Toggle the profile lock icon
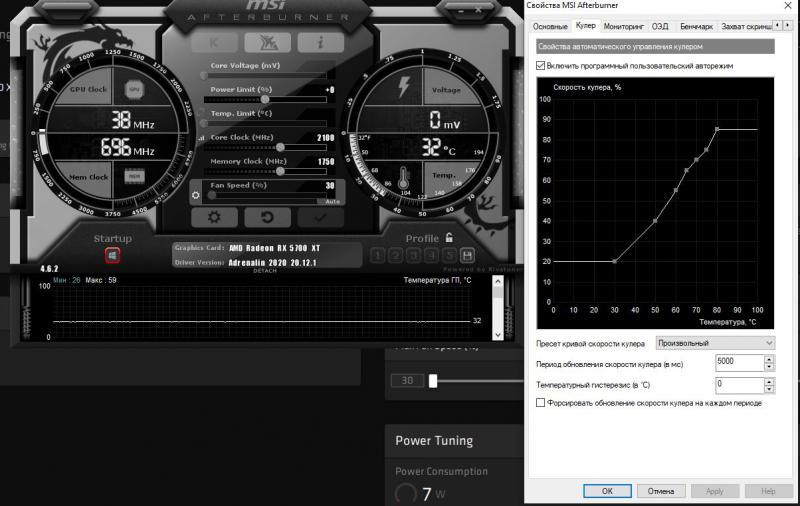Screen dimensions: 800x506 [x=449, y=238]
